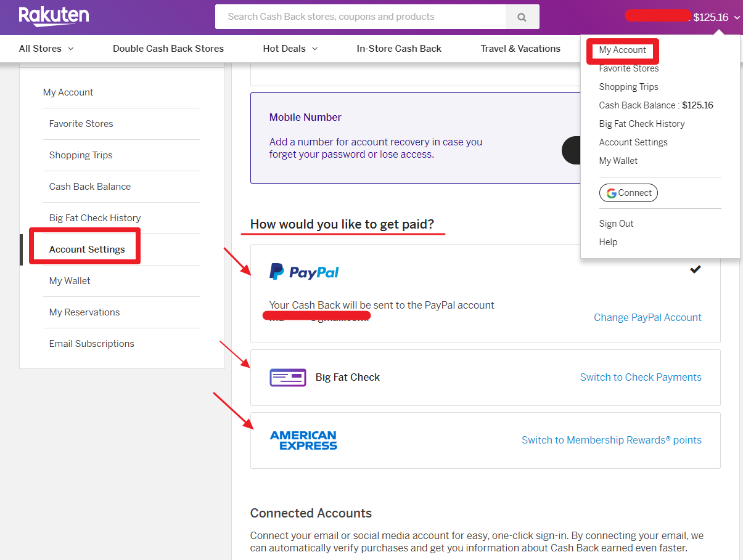743x560 pixels.
Task: Open Favorite Stores in the left sidebar
Action: click(81, 124)
